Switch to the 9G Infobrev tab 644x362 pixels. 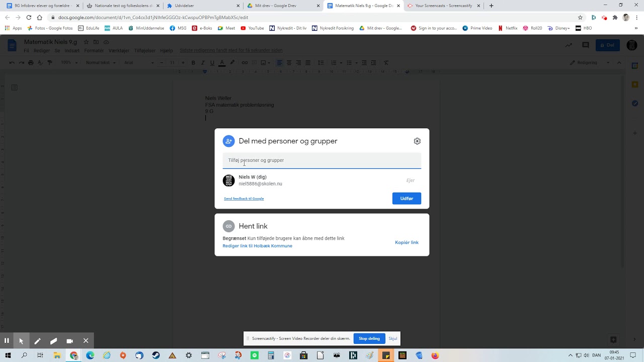(x=43, y=6)
